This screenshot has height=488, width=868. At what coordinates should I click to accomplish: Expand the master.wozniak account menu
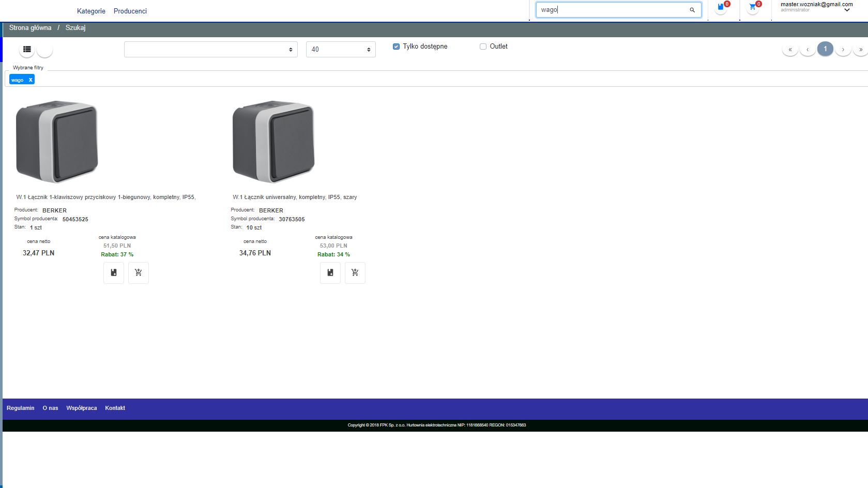click(x=847, y=10)
